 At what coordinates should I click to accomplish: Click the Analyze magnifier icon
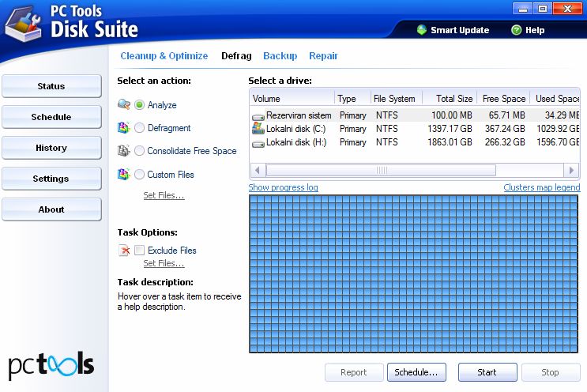coord(124,104)
